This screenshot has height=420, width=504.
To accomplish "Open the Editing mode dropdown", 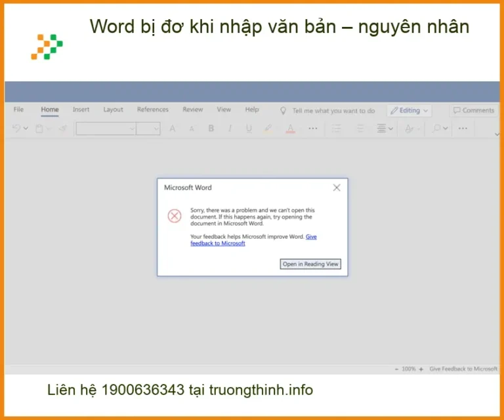I will pyautogui.click(x=409, y=110).
